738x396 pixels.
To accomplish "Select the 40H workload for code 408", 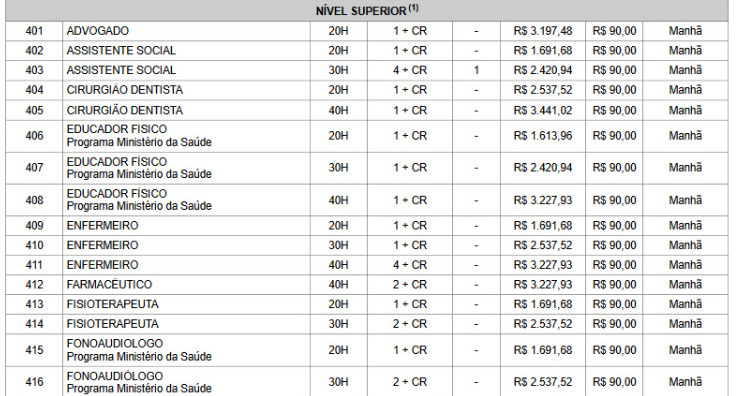I will coord(338,200).
